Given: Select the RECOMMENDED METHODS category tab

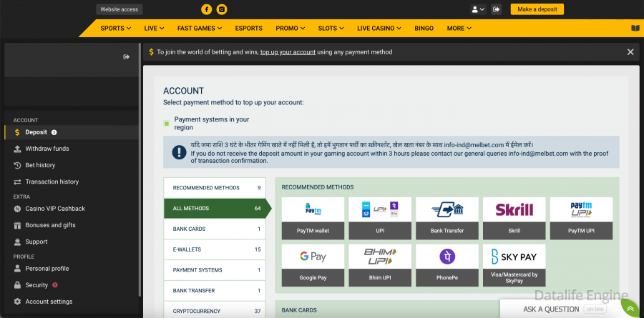Looking at the screenshot, I should pyautogui.click(x=215, y=188).
